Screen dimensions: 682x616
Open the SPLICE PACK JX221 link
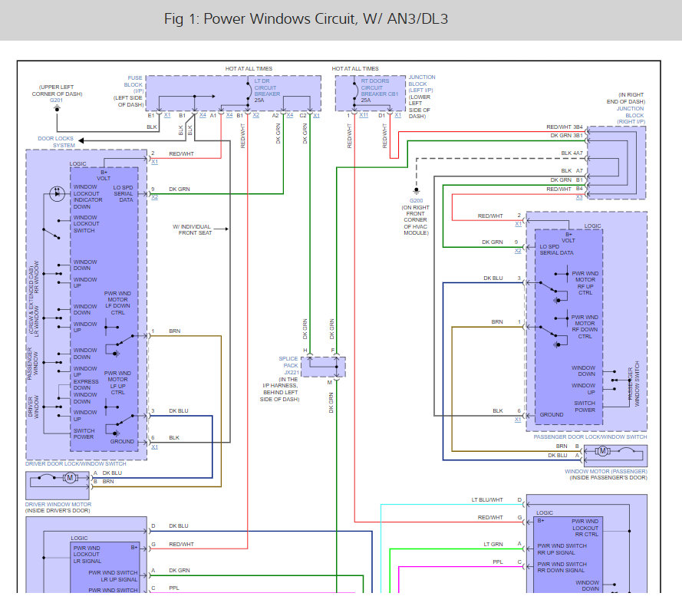(288, 365)
